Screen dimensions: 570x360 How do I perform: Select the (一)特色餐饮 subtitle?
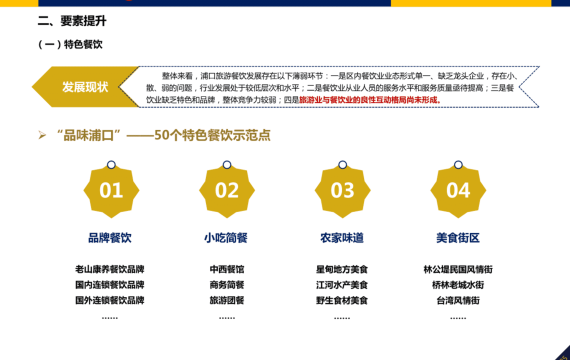tap(70, 44)
